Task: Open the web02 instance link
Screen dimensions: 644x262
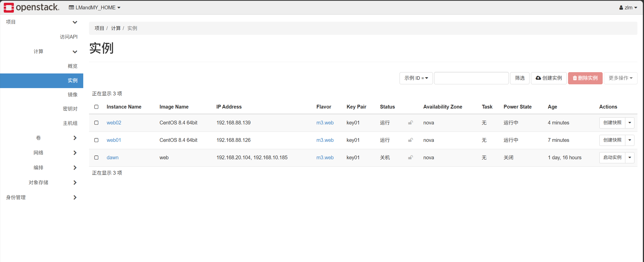Action: [x=114, y=123]
